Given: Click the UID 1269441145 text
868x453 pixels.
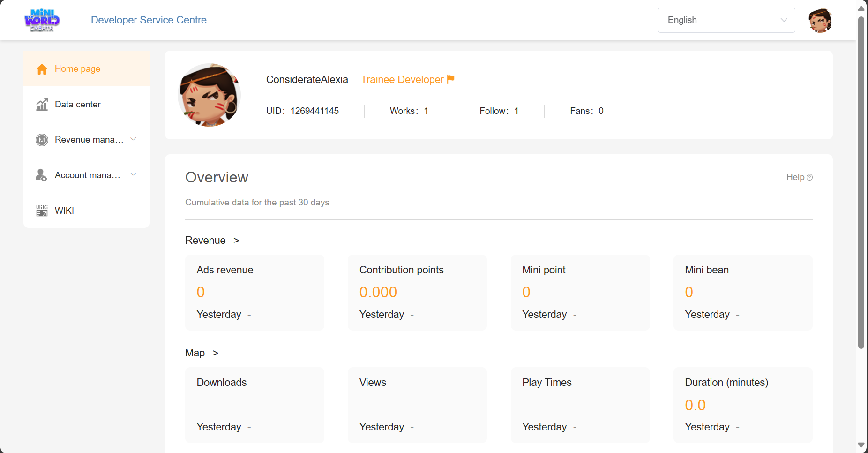Looking at the screenshot, I should 302,111.
